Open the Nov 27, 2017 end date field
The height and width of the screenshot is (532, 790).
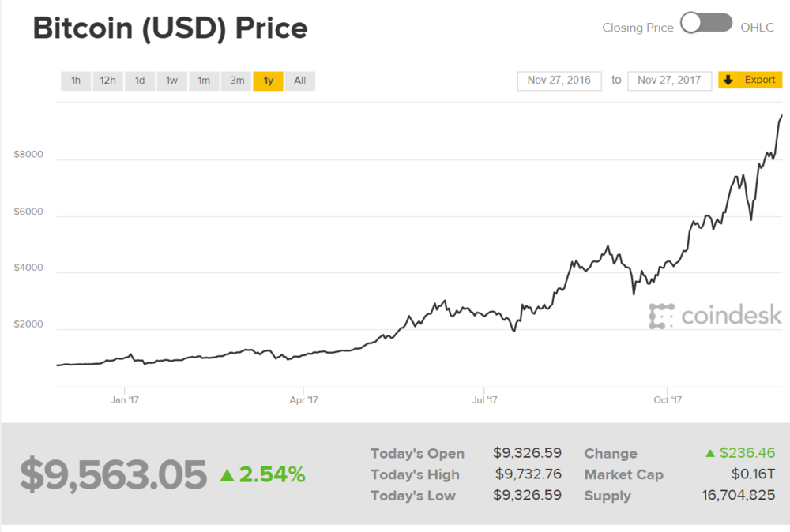(x=669, y=81)
